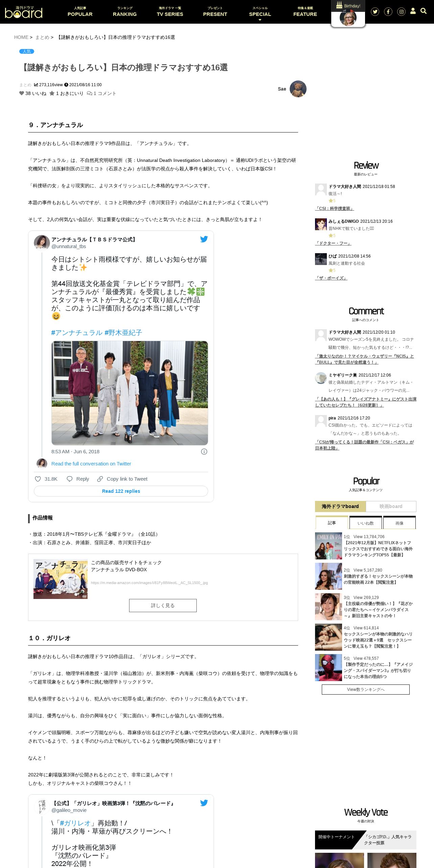
Task: Click the Twitter bird on アンナチュラル tweet
Action: coord(204,239)
